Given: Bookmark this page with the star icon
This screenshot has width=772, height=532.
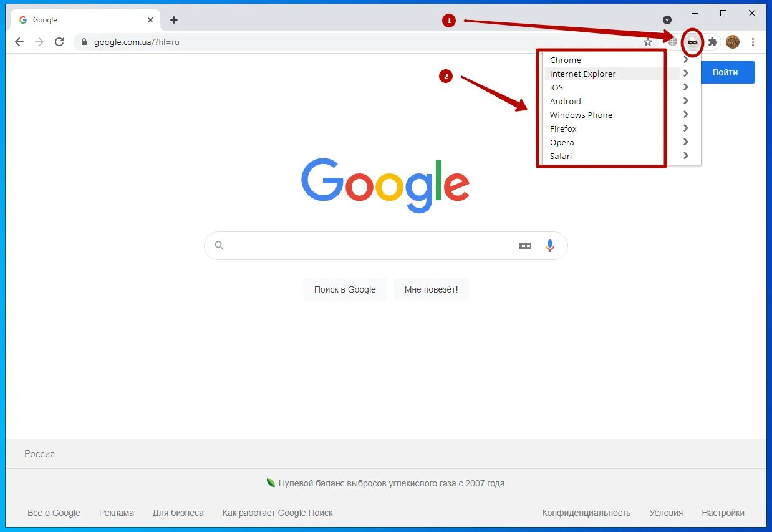Looking at the screenshot, I should point(648,42).
